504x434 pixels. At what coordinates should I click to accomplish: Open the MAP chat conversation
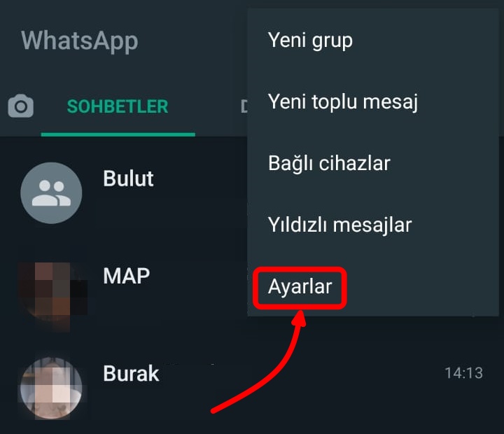click(123, 291)
